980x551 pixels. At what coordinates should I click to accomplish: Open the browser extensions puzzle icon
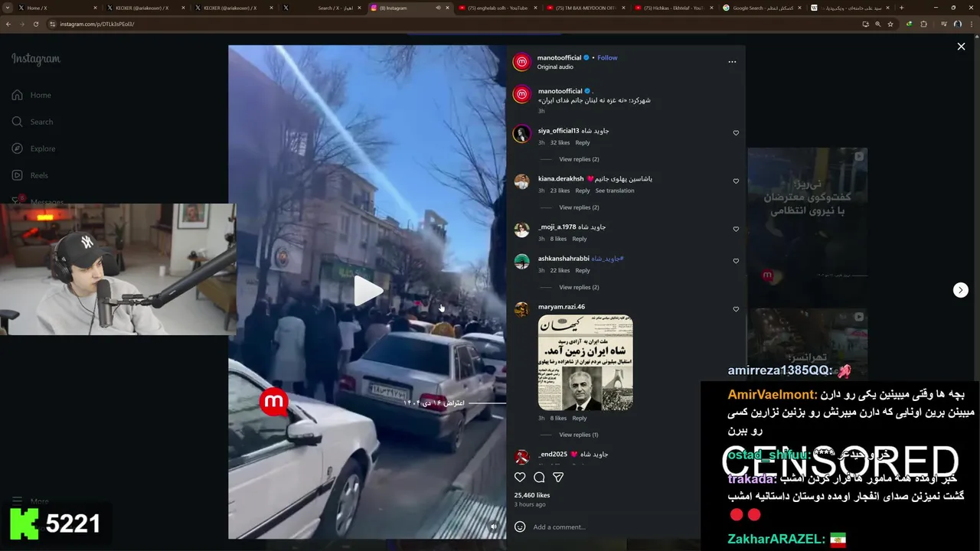pyautogui.click(x=923, y=24)
